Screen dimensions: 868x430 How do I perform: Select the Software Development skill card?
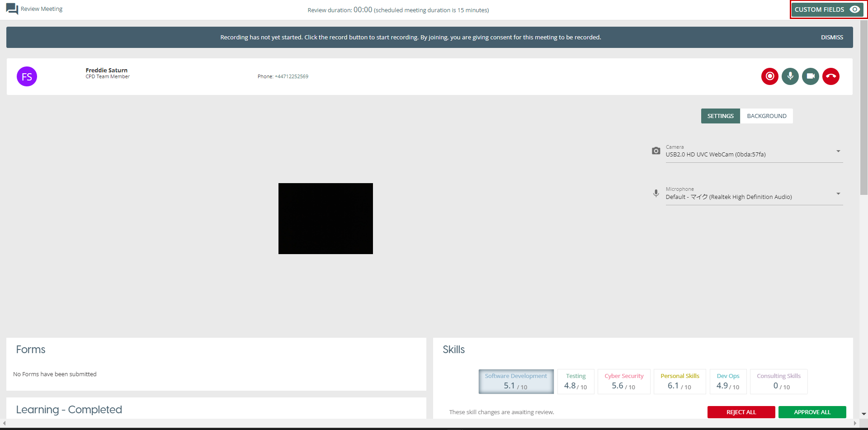516,382
